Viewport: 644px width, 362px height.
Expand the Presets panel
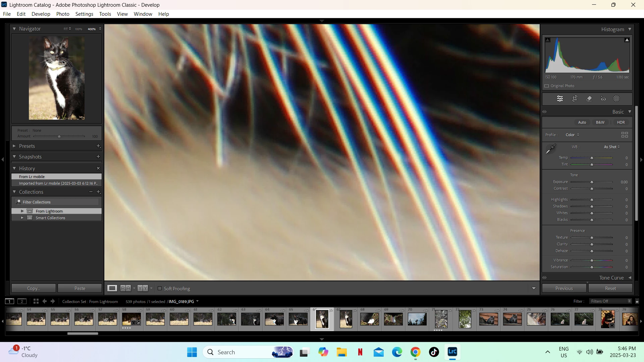click(14, 146)
